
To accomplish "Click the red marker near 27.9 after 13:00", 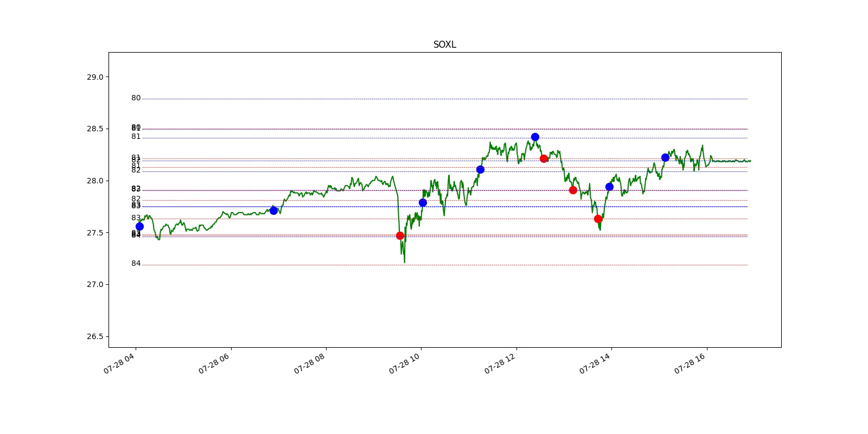I will [573, 190].
